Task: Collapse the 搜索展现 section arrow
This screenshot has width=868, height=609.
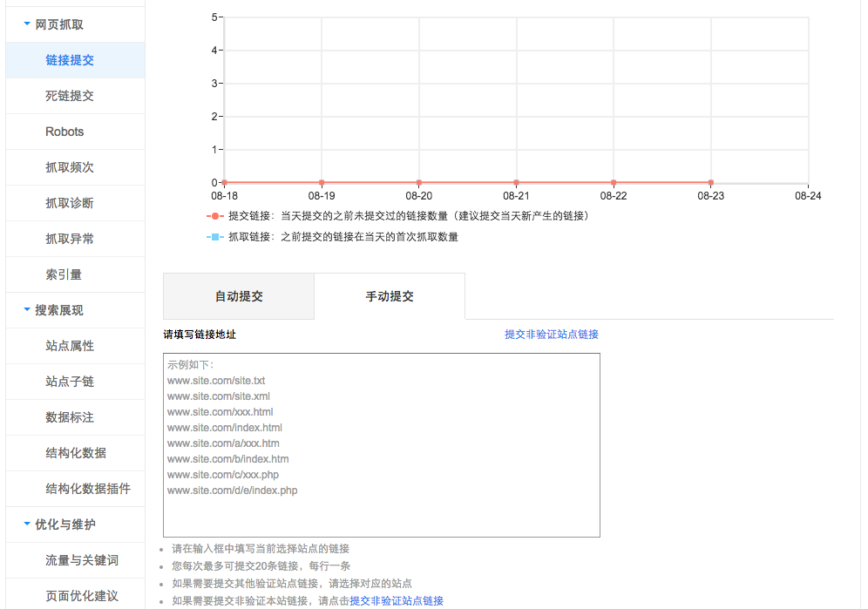Action: pos(27,309)
